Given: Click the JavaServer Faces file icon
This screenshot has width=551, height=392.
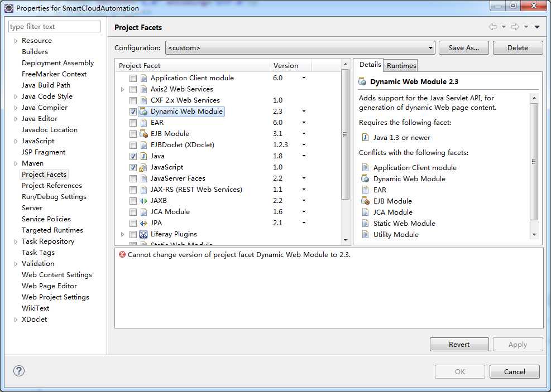Looking at the screenshot, I should [143, 178].
